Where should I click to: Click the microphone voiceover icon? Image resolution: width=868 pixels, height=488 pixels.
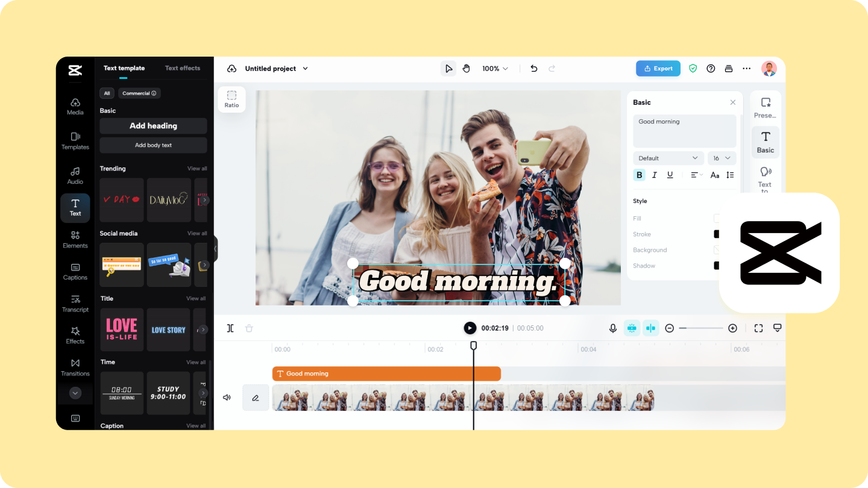pyautogui.click(x=613, y=328)
